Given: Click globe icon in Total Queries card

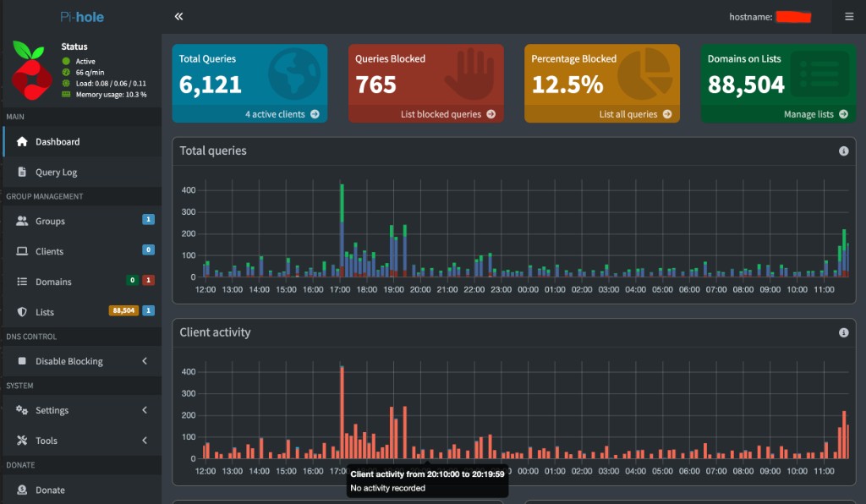Looking at the screenshot, I should (294, 74).
